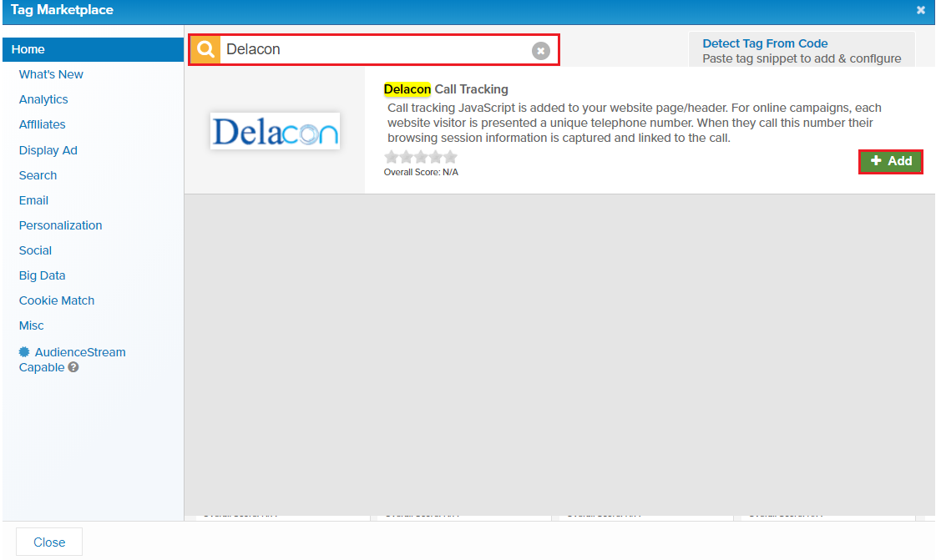Viewport: 936px width, 560px height.
Task: Select the Home category
Action: (94, 49)
